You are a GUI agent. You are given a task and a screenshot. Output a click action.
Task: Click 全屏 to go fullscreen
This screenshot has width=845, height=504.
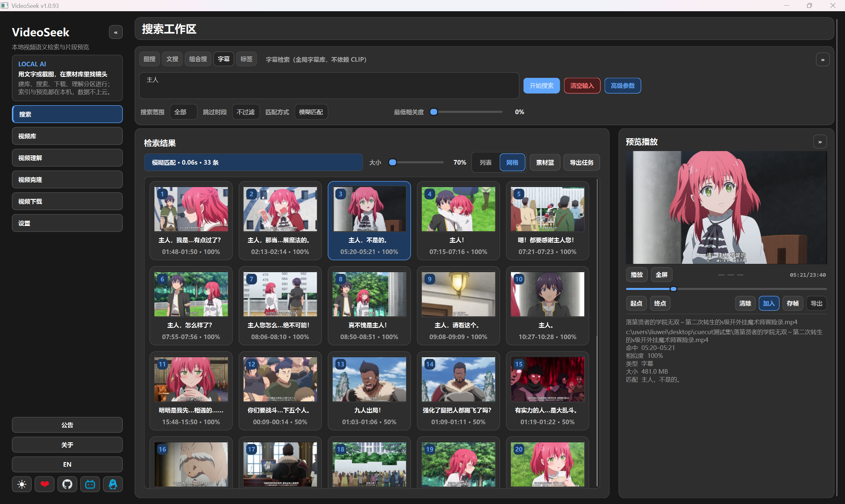(661, 275)
